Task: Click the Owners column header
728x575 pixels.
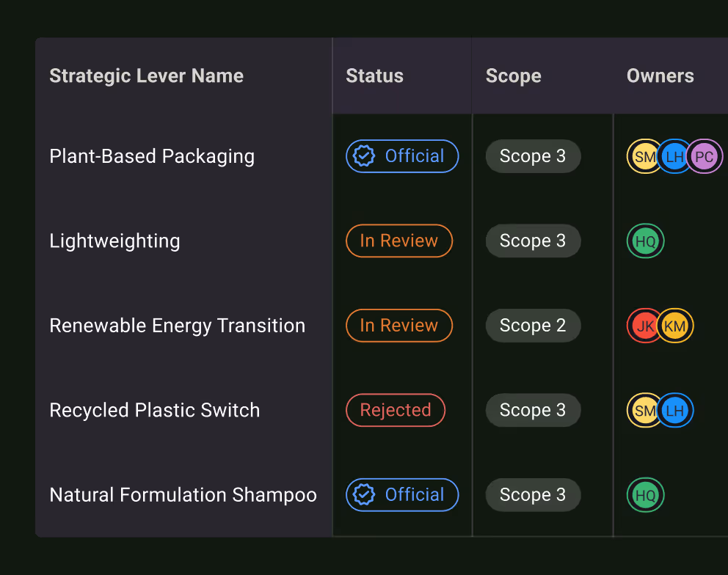Action: (x=660, y=76)
